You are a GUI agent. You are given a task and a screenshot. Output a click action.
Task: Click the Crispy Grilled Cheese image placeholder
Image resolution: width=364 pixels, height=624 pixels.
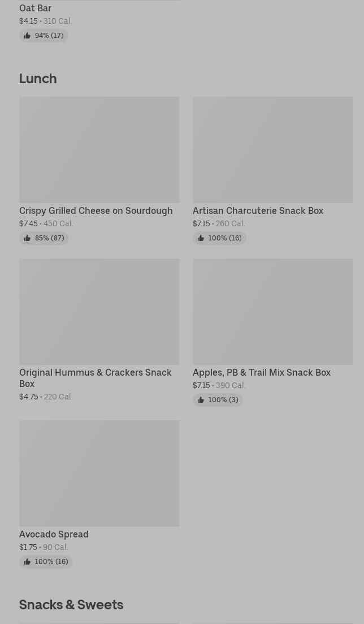tap(99, 149)
